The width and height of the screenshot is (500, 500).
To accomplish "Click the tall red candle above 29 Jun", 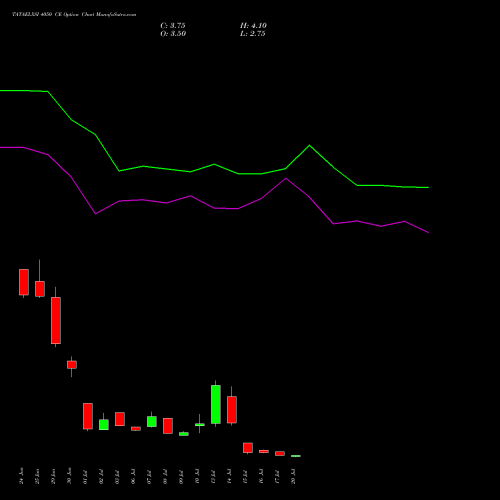I will (56, 320).
